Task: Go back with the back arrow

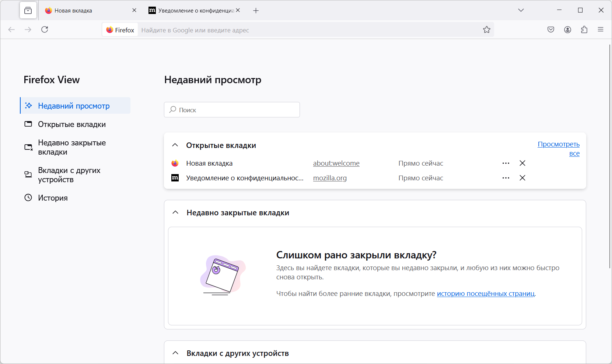Action: coord(11,29)
